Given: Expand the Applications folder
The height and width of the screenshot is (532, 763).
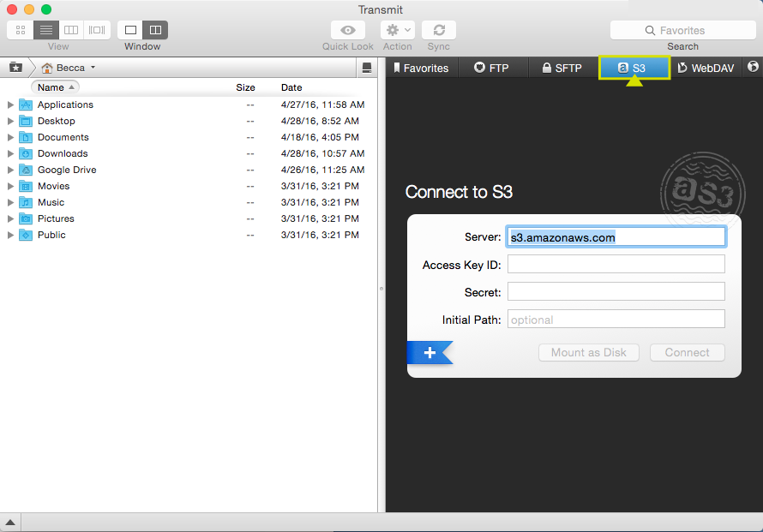Looking at the screenshot, I should pyautogui.click(x=10, y=105).
